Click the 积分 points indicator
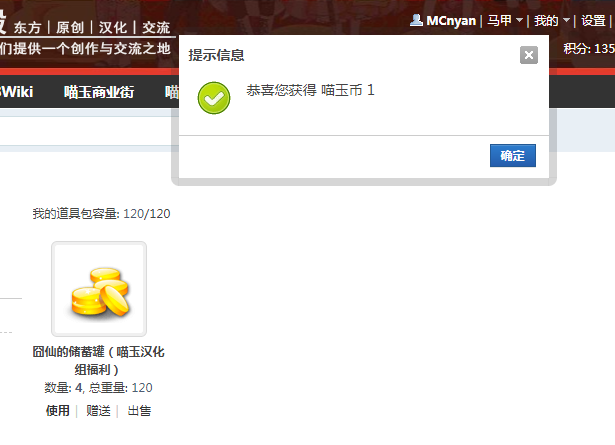Screen dimensions: 615x445 (589, 49)
